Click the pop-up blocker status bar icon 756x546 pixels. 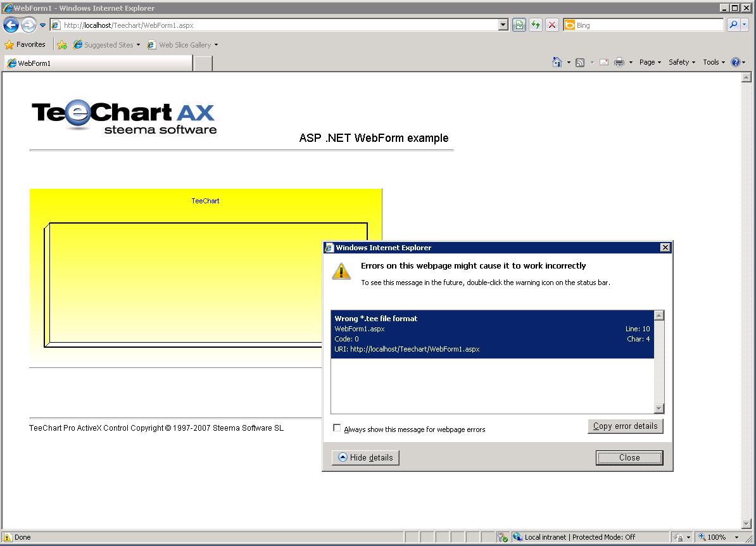[x=502, y=537]
